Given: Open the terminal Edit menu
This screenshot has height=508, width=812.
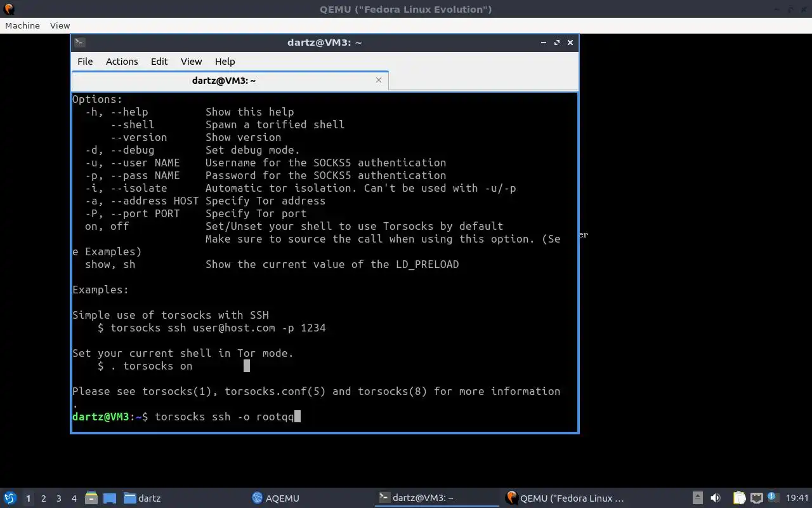Looking at the screenshot, I should 159,61.
